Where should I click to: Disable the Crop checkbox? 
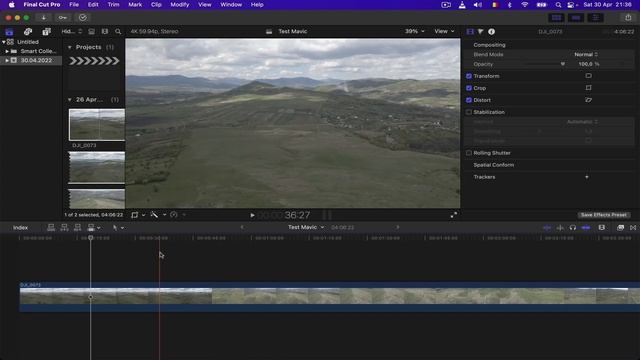click(469, 88)
